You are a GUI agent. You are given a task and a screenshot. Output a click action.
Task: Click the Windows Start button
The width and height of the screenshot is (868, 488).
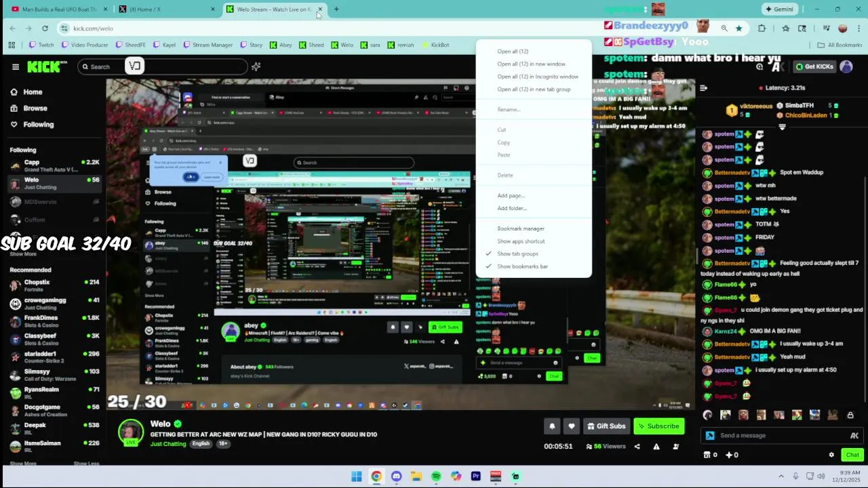357,476
